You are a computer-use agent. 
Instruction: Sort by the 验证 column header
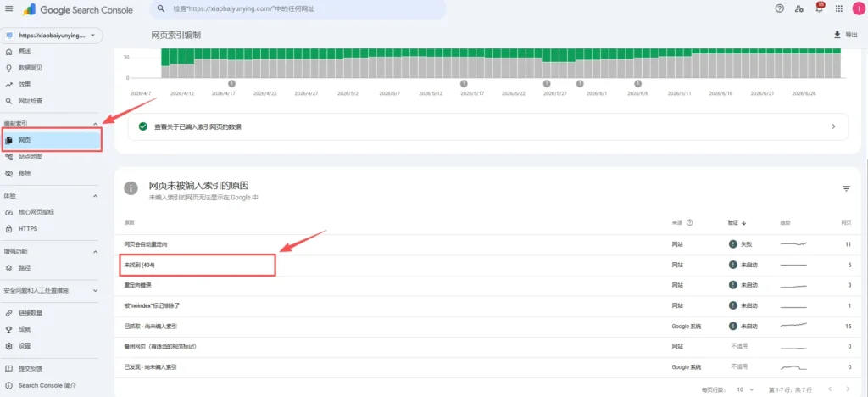coord(737,222)
